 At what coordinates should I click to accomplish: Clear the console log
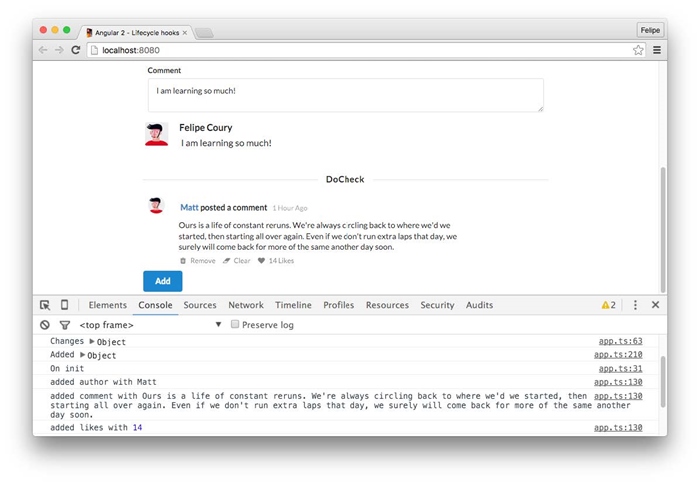[x=45, y=325]
